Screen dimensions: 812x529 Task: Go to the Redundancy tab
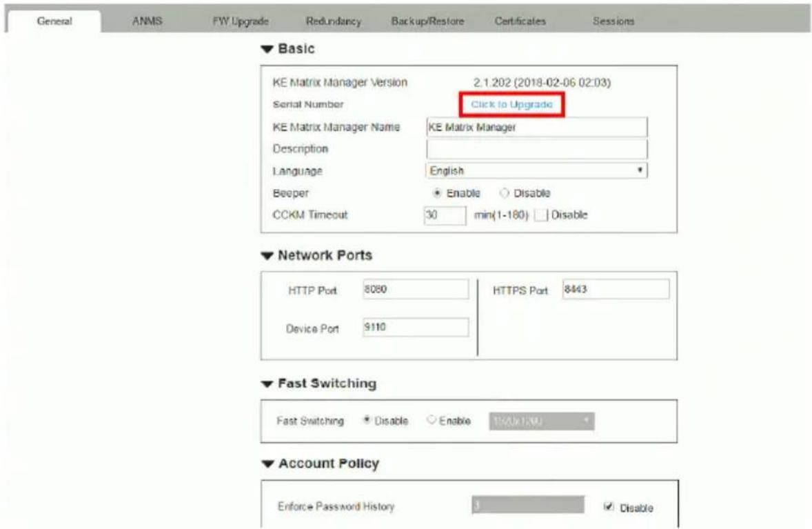[334, 21]
